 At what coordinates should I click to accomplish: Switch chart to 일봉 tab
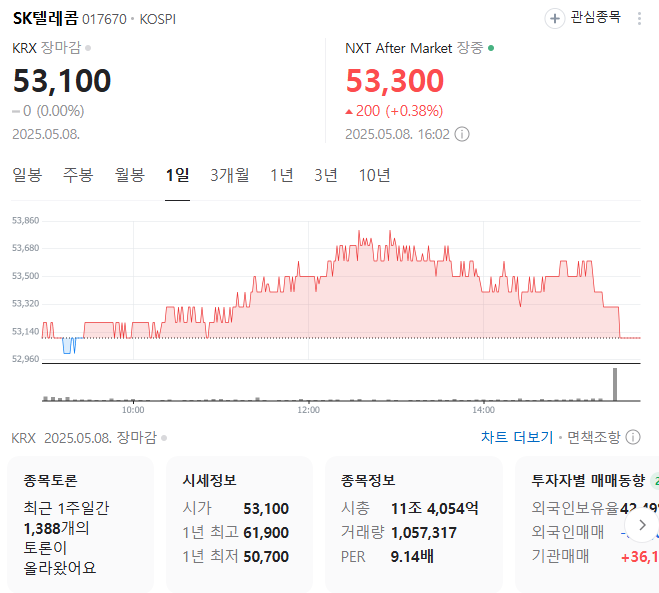click(x=27, y=175)
